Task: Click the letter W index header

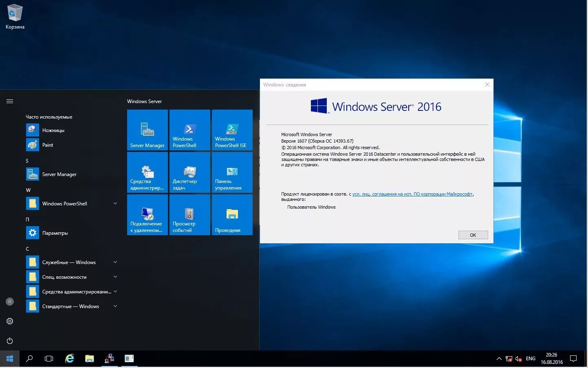Action: click(x=28, y=190)
